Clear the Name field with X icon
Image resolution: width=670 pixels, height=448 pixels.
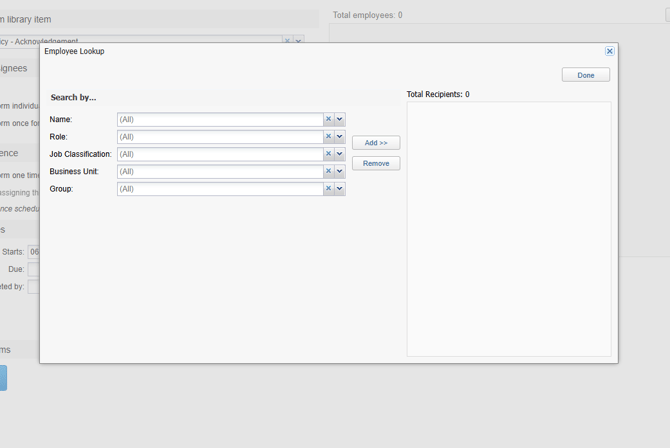tap(328, 119)
